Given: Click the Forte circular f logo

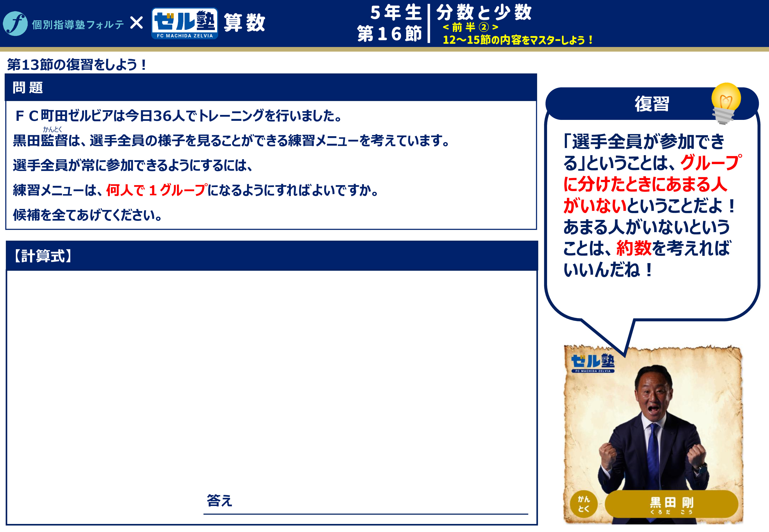Looking at the screenshot, I should (x=15, y=24).
